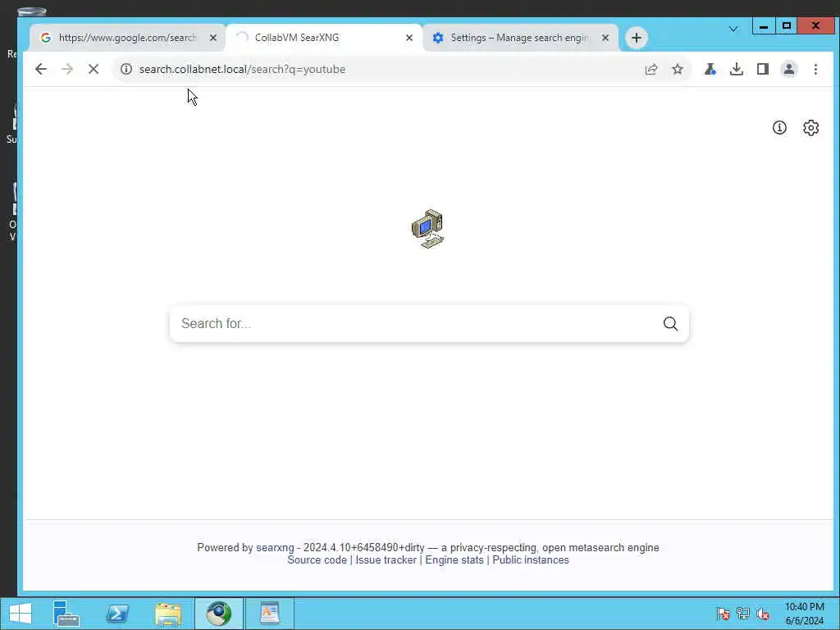
Task: Open the Engine stats link
Action: (454, 559)
